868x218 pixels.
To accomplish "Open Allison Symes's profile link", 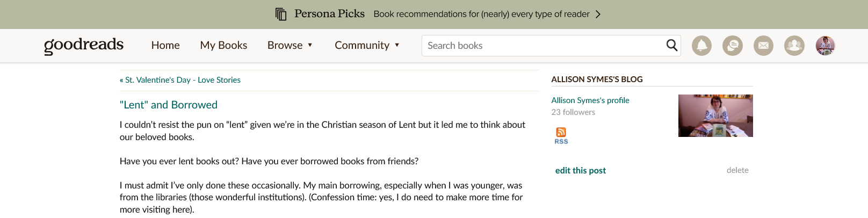I will click(590, 100).
